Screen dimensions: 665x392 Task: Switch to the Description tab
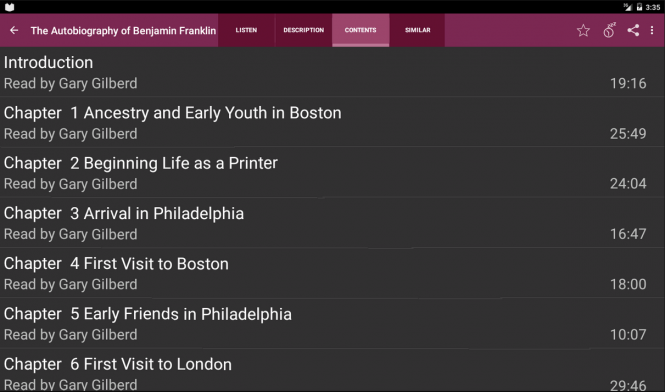(x=304, y=30)
